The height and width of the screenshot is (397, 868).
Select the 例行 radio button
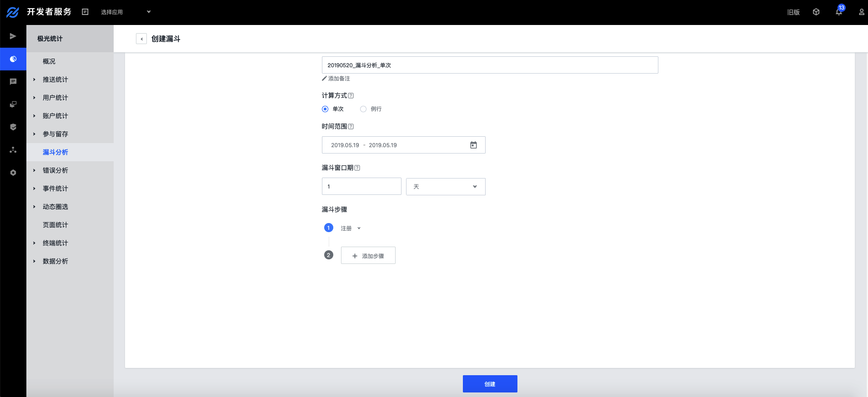(x=363, y=109)
